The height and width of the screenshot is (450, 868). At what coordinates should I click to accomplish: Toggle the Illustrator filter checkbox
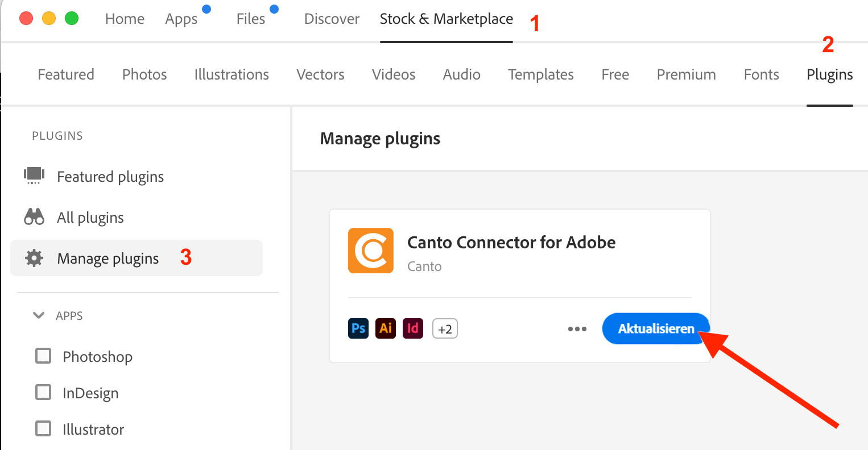pos(43,428)
